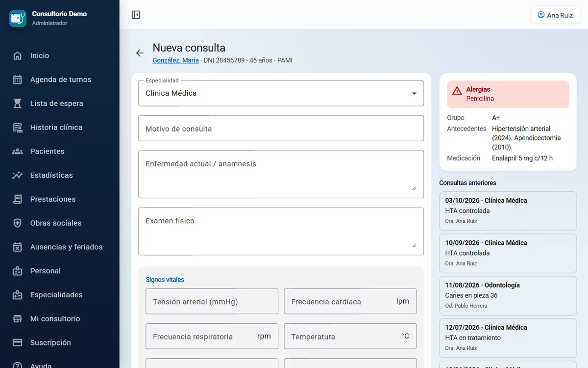The image size is (588, 368).
Task: Collapse the sidebar with the panel icon
Action: 136,15
